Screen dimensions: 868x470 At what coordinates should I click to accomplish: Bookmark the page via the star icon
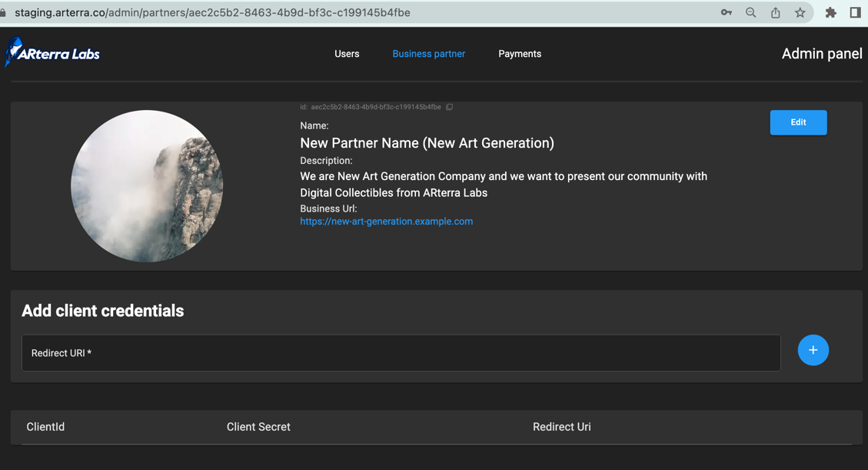(x=800, y=12)
